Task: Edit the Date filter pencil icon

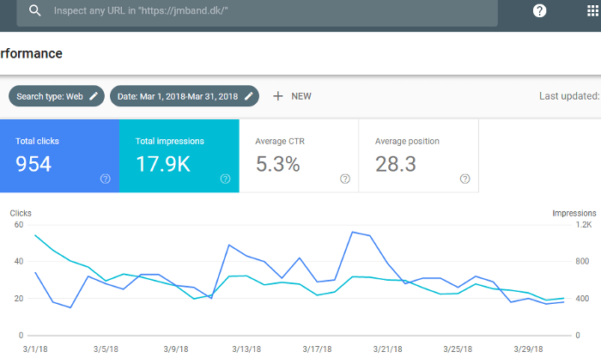Action: coord(249,96)
